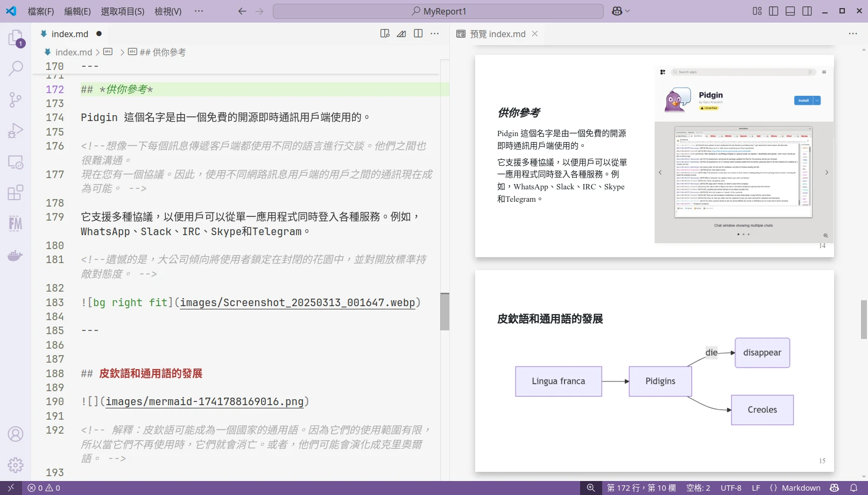Open the Front Matter FM icon
The width and height of the screenshot is (868, 495).
(x=16, y=223)
